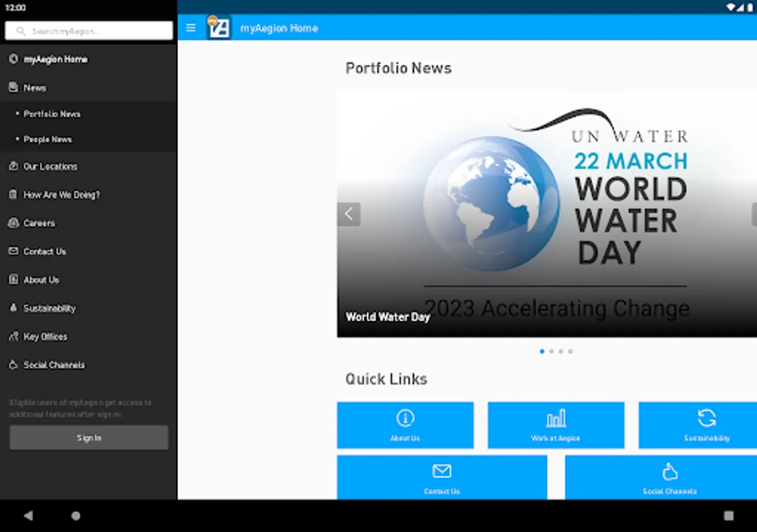Tap the thumbs-up icon on Social Channels tile
Viewport: 757px width, 532px height.
[669, 471]
